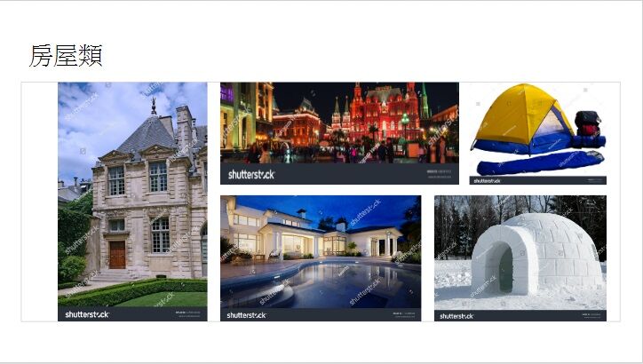The height and width of the screenshot is (364, 643).
Task: Select the modern villa with pool photo
Action: click(x=321, y=258)
